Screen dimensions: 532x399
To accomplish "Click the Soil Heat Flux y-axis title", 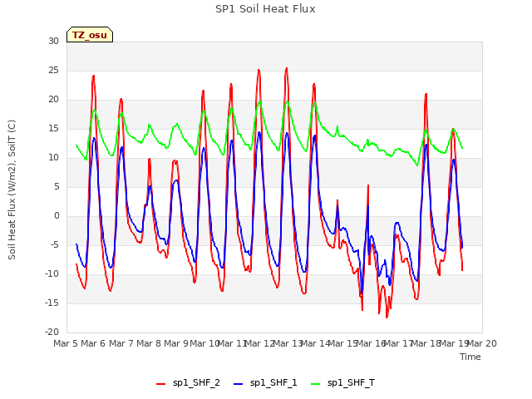I will 12,190.
